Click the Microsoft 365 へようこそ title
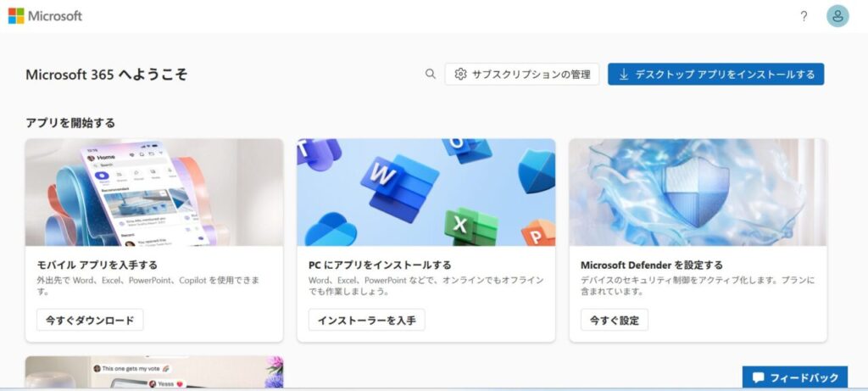This screenshot has height=391, width=868. 106,74
